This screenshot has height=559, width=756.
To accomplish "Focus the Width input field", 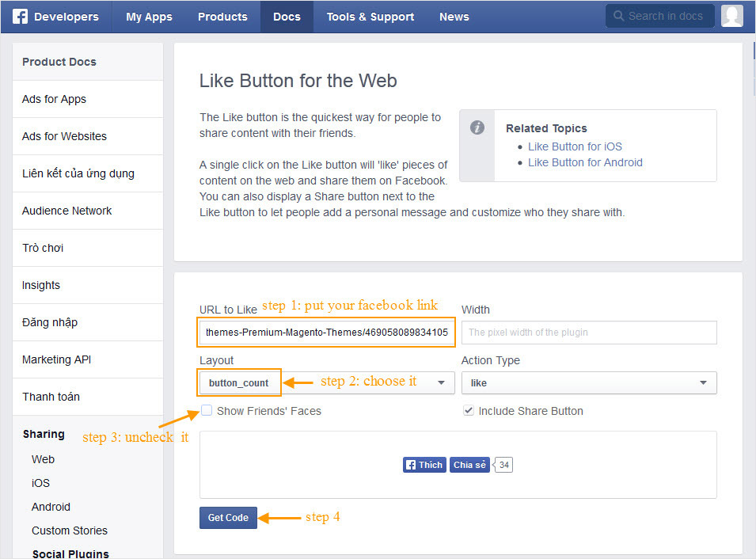I will point(589,333).
